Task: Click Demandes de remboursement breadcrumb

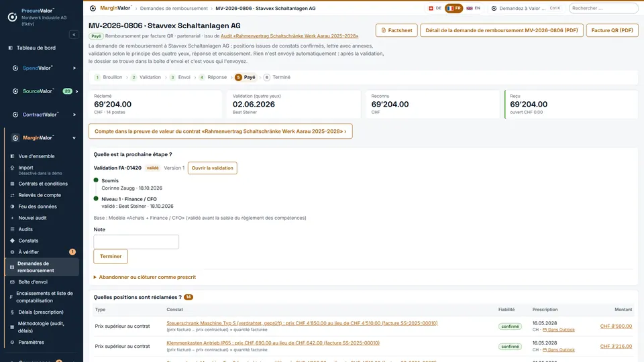Action: coord(174,8)
